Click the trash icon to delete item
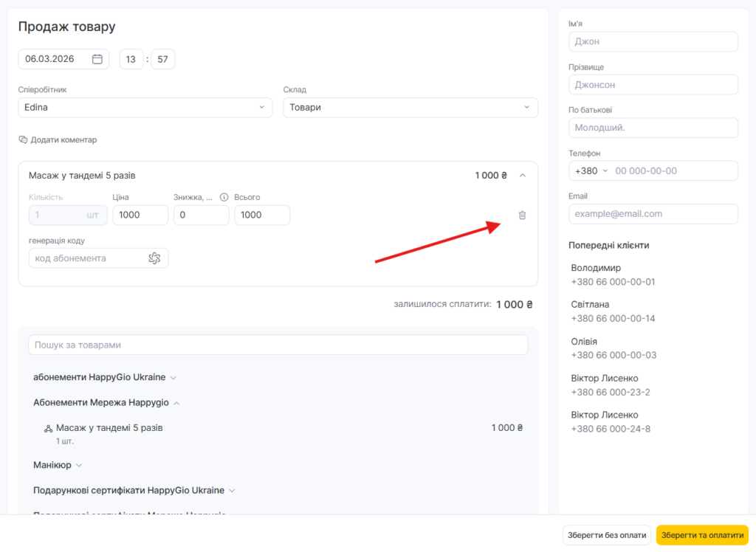Viewport: 756px width, 552px height. (x=522, y=215)
